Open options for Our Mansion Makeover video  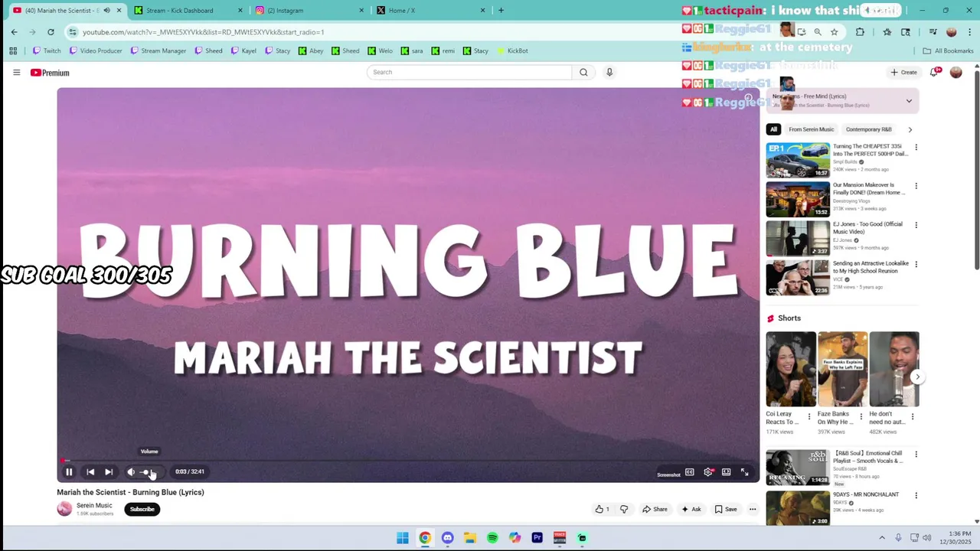tap(916, 186)
